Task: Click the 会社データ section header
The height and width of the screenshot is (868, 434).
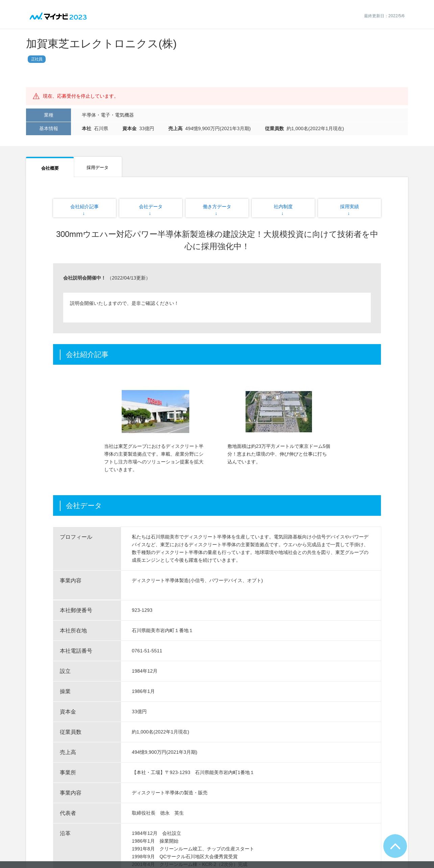Action: [x=217, y=505]
